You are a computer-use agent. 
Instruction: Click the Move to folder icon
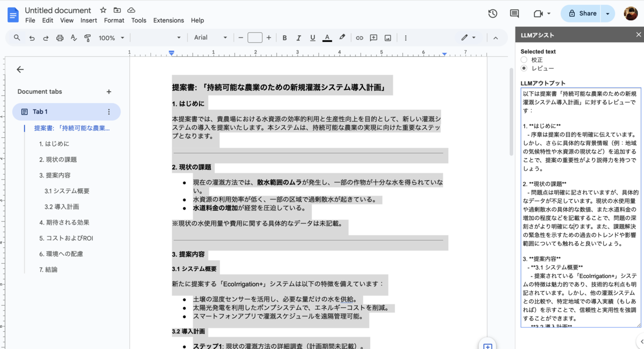tap(117, 10)
